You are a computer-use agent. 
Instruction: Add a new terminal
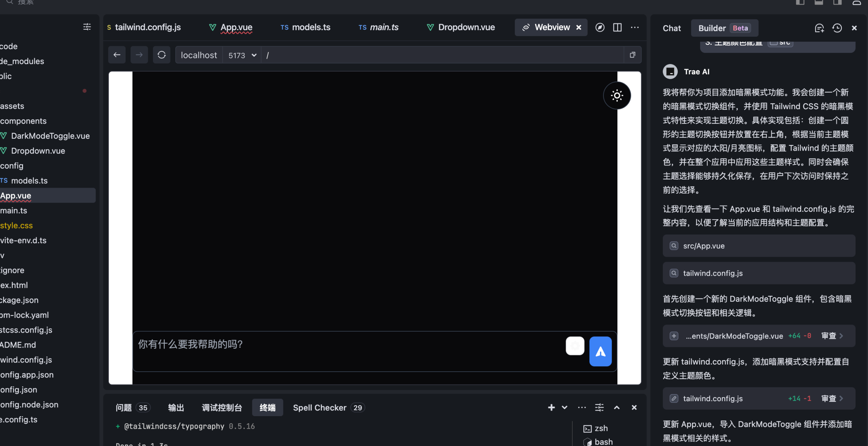pos(552,407)
